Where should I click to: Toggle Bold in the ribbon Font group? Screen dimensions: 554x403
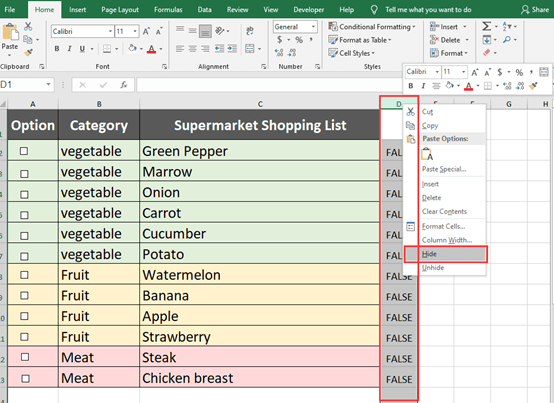[57, 49]
